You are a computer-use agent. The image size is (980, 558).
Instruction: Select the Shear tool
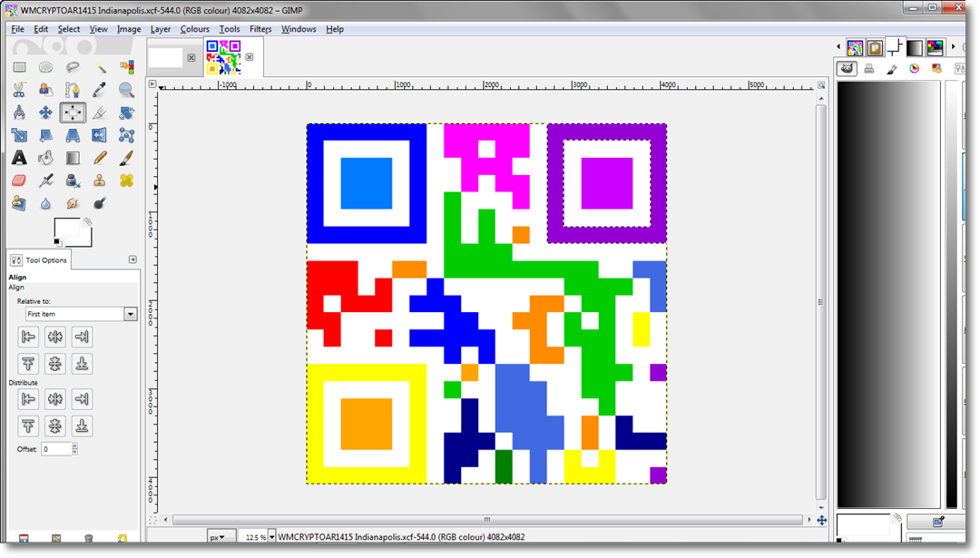[45, 135]
